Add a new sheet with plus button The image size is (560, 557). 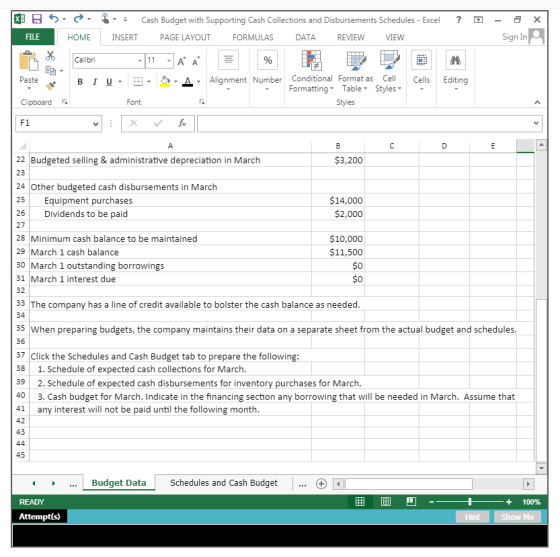(x=321, y=483)
